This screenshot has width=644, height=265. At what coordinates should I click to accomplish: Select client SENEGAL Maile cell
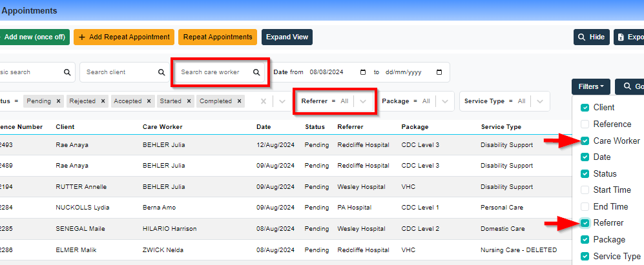(81, 228)
